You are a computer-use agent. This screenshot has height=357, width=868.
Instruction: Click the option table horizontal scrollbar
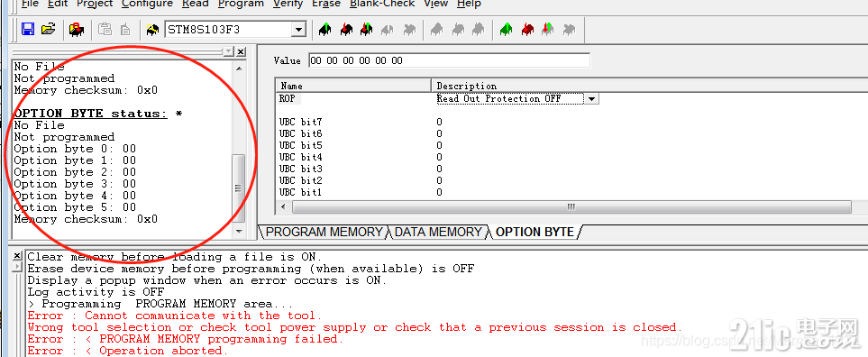pyautogui.click(x=571, y=207)
